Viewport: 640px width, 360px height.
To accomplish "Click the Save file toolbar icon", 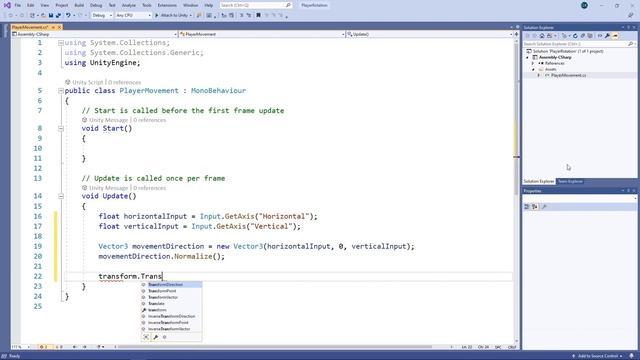I will (51, 15).
